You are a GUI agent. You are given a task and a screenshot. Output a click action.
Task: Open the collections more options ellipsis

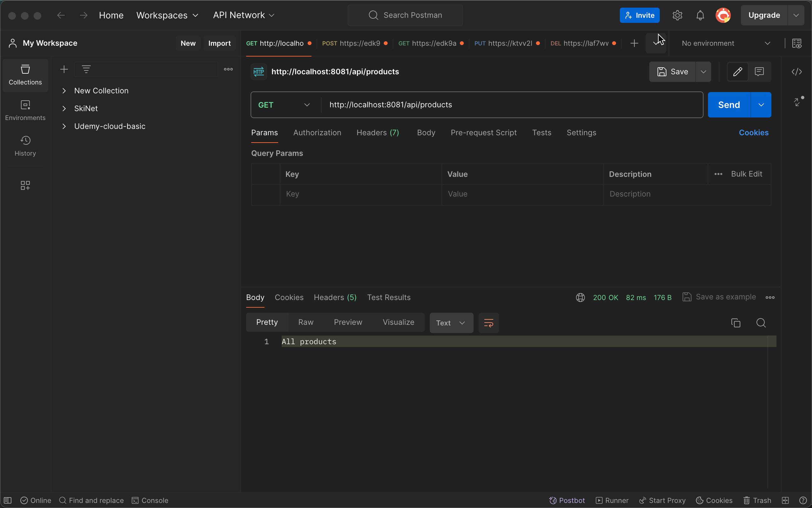point(228,69)
